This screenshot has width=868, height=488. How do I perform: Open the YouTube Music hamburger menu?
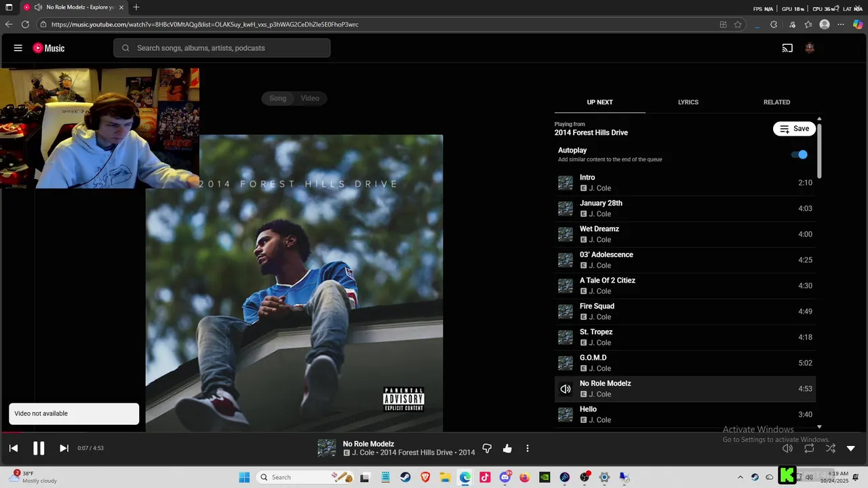pyautogui.click(x=18, y=48)
